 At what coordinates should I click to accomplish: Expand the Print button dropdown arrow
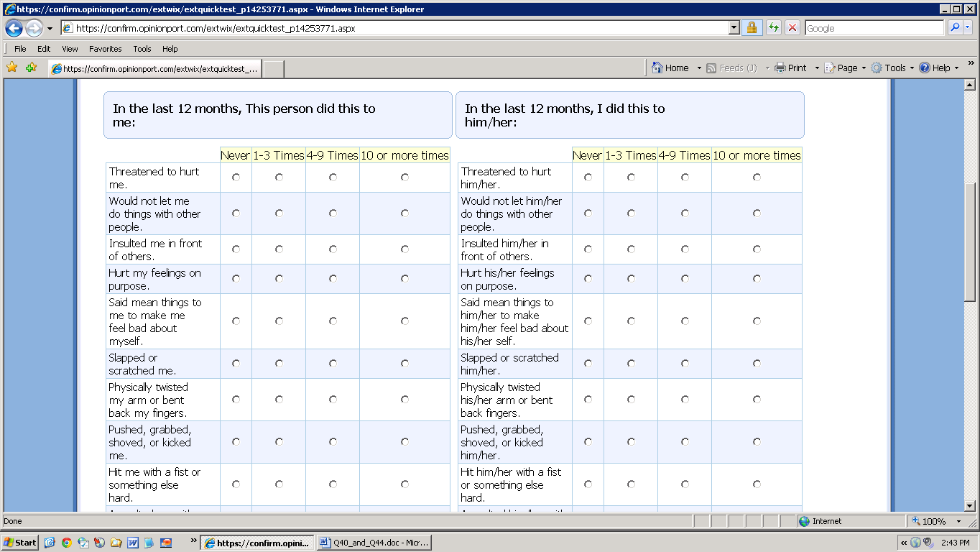click(816, 68)
